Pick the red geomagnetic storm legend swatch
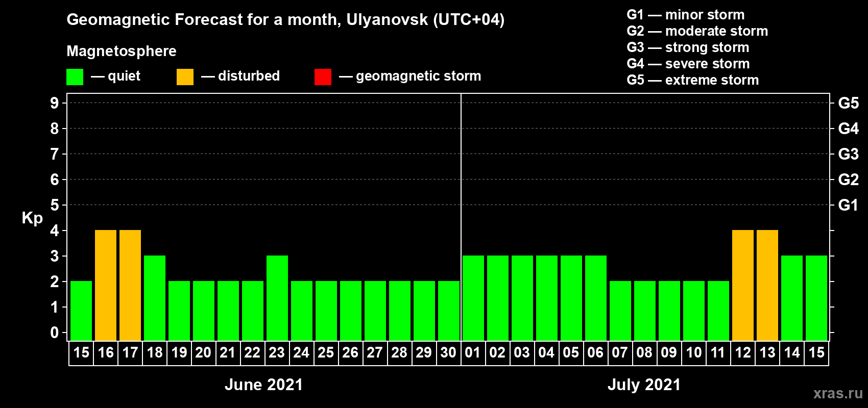Image resolution: width=868 pixels, height=408 pixels. (x=323, y=77)
